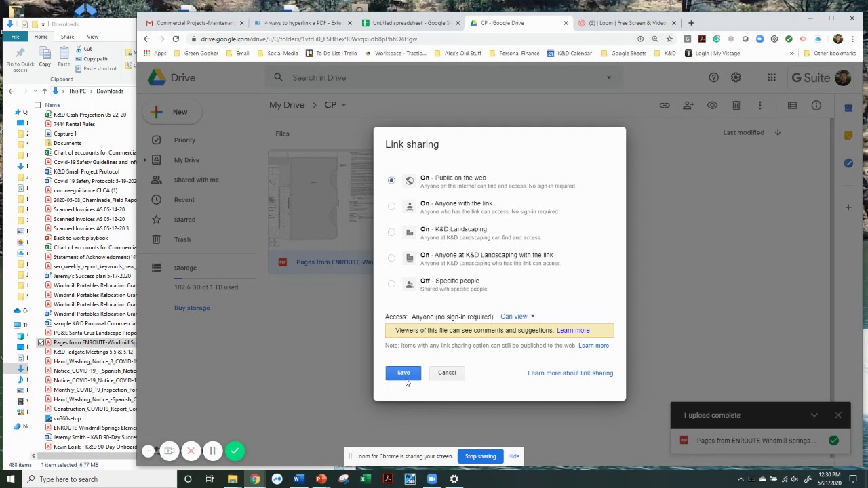The image size is (868, 488).
Task: Open Drive Settings gear icon
Action: tap(736, 78)
